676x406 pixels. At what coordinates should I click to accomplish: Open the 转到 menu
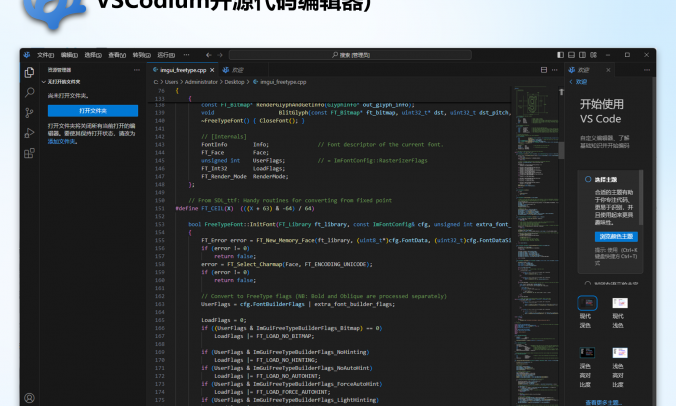(x=141, y=55)
